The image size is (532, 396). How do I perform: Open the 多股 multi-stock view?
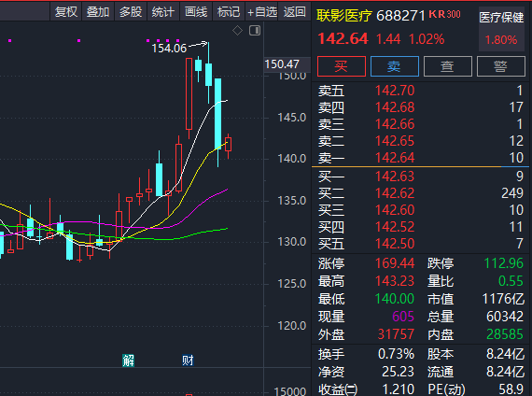click(x=131, y=12)
